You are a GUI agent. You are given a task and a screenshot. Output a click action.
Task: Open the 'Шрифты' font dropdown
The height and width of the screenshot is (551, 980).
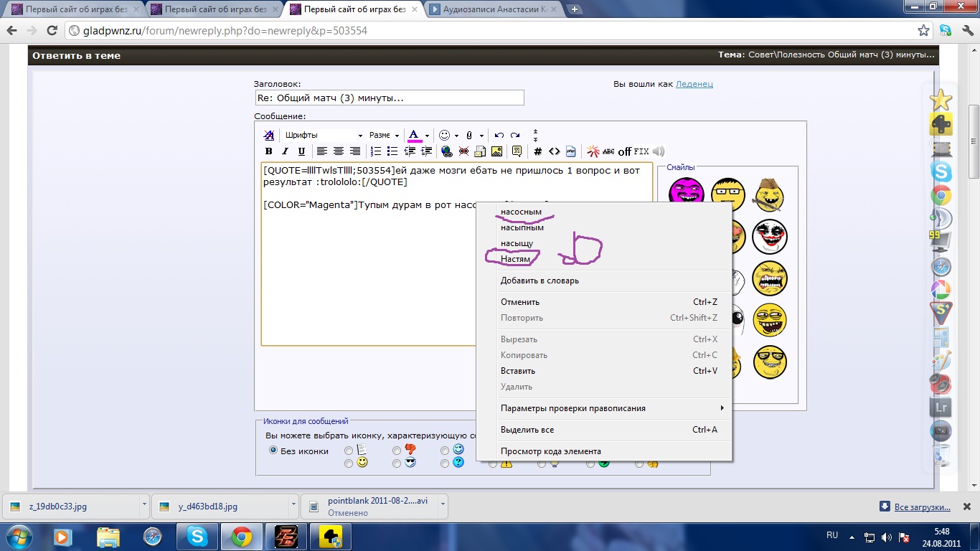pyautogui.click(x=324, y=135)
